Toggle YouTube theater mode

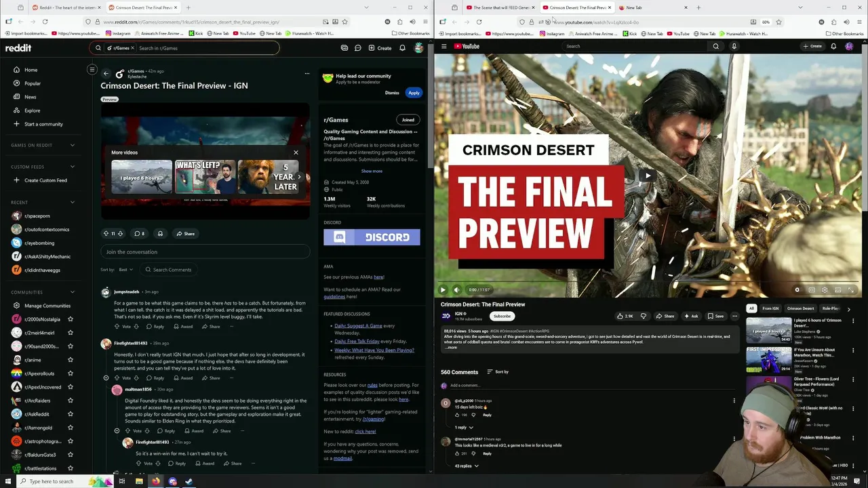[838, 290]
